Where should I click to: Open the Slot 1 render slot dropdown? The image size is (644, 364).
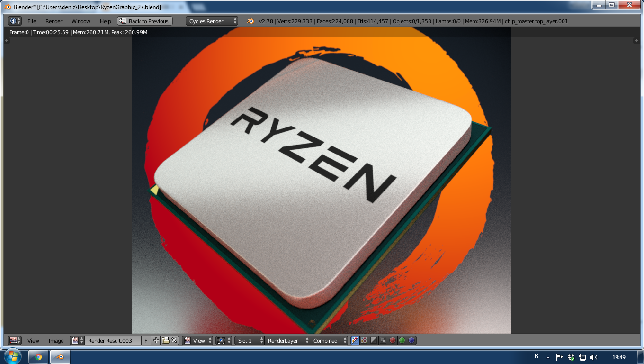click(x=250, y=340)
